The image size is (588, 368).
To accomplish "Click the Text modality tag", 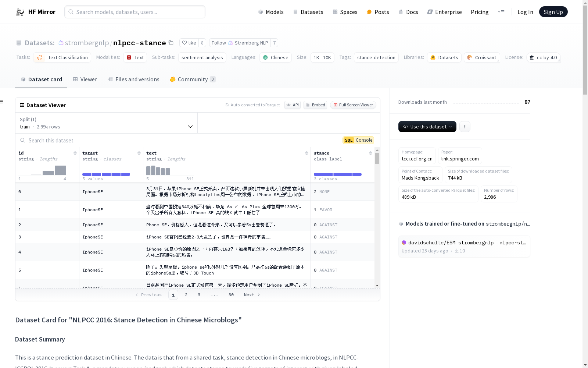I will [135, 57].
